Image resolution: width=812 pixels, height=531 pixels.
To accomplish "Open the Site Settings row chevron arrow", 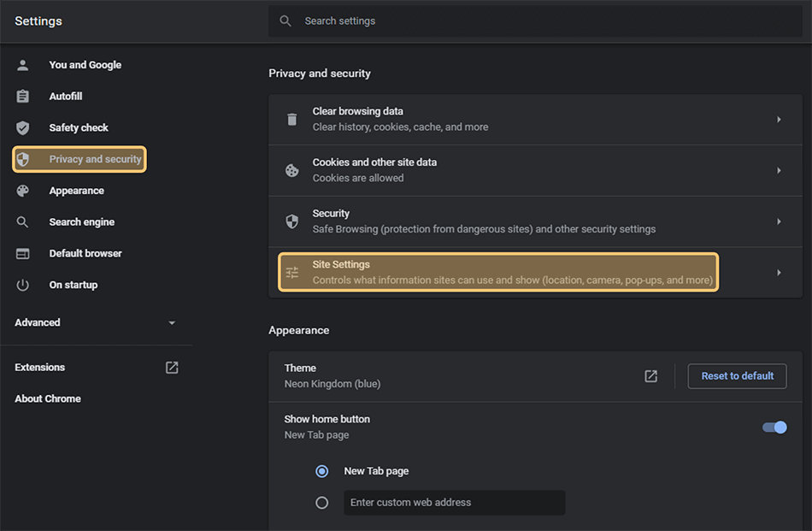I will click(x=779, y=273).
